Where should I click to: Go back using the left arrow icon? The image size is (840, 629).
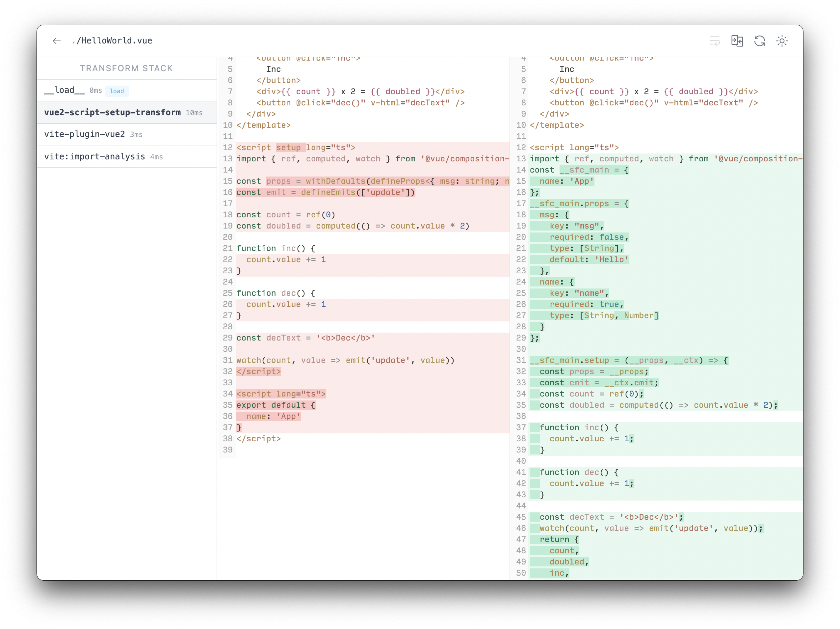57,41
